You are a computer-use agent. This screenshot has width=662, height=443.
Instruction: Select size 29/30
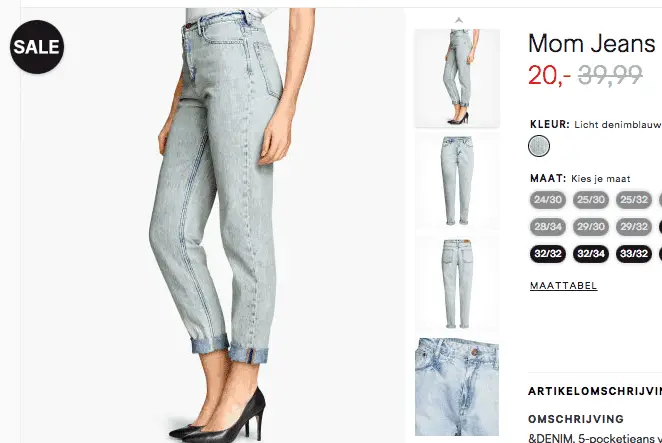(x=591, y=227)
